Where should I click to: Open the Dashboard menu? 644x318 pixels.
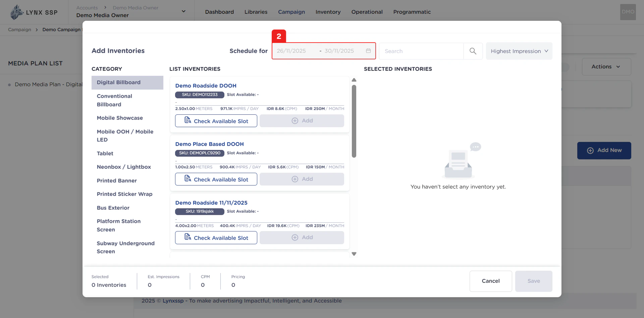219,12
